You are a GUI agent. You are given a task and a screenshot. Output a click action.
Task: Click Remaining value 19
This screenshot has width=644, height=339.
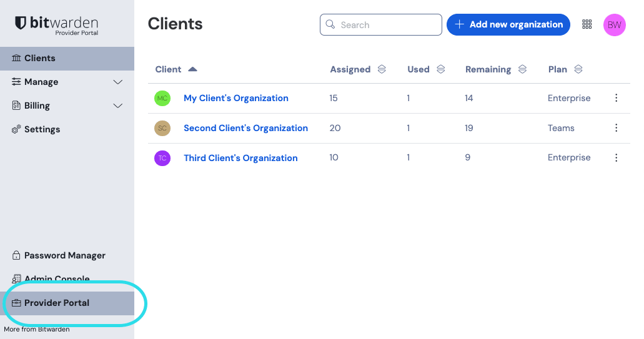coord(469,128)
